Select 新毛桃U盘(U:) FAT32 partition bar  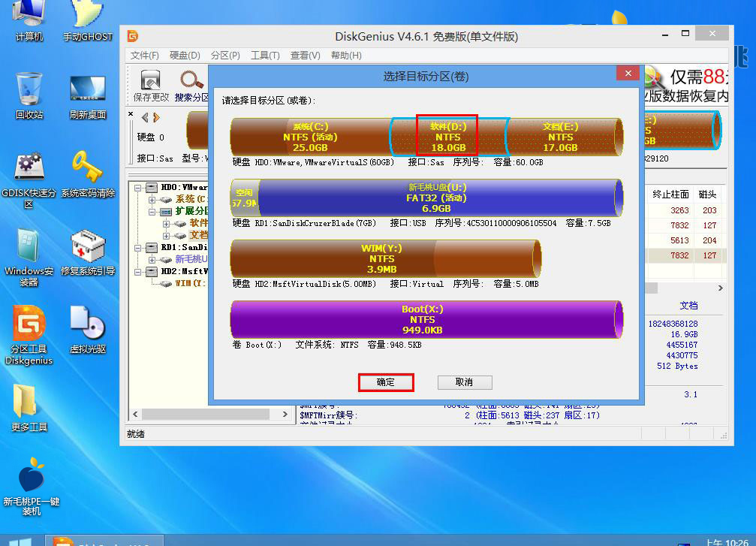tap(441, 198)
